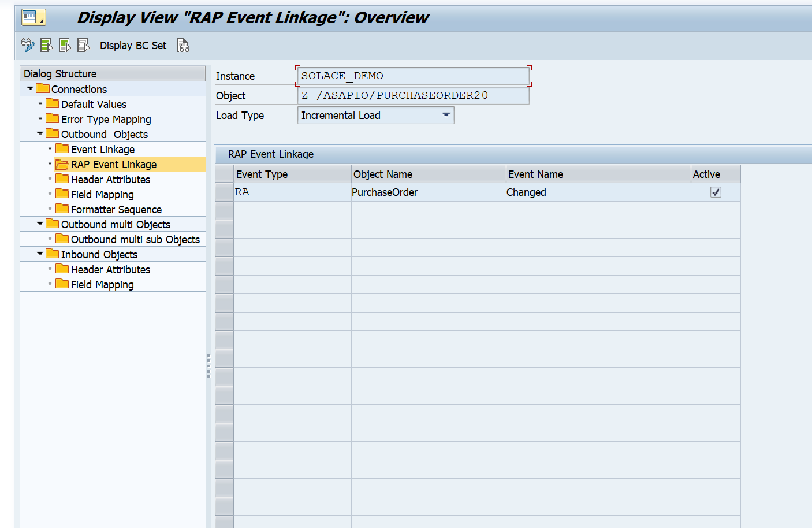Viewport: 812px width, 528px height.
Task: Click the Display BC Set button
Action: [133, 46]
